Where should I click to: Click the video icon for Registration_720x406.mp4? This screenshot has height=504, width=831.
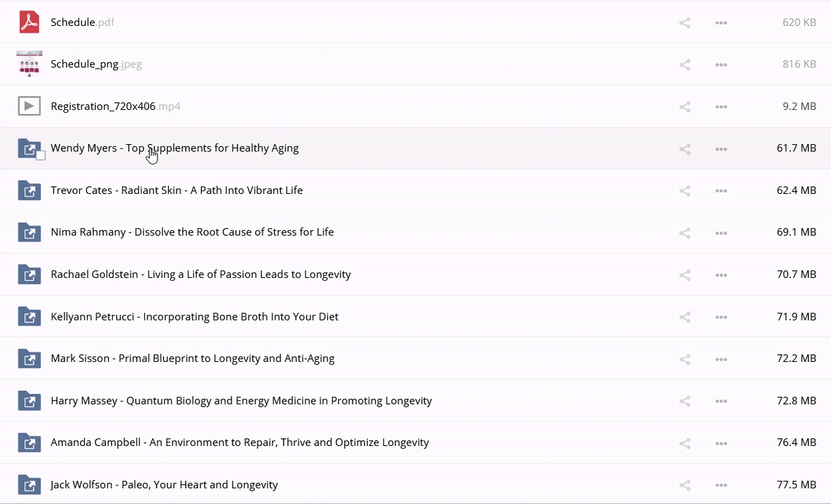[29, 106]
